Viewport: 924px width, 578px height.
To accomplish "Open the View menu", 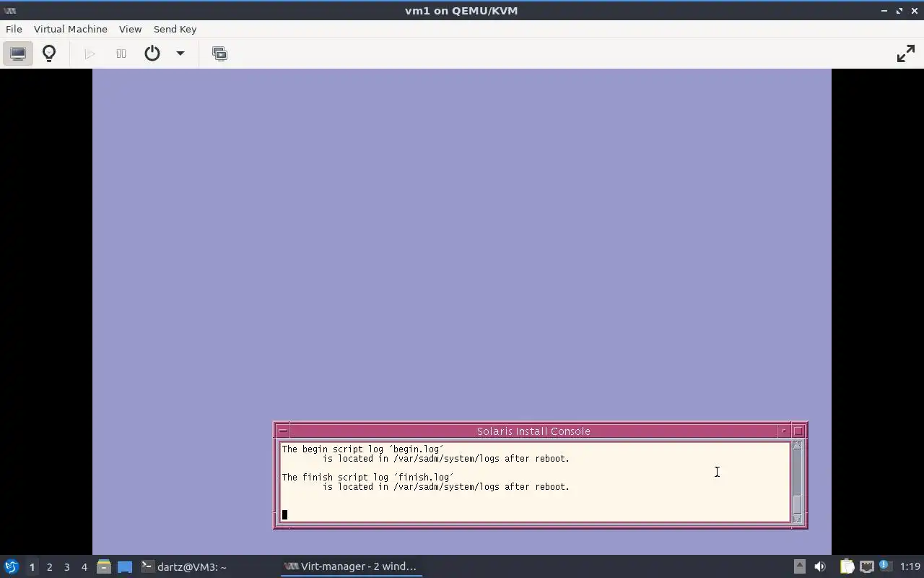I will click(130, 29).
